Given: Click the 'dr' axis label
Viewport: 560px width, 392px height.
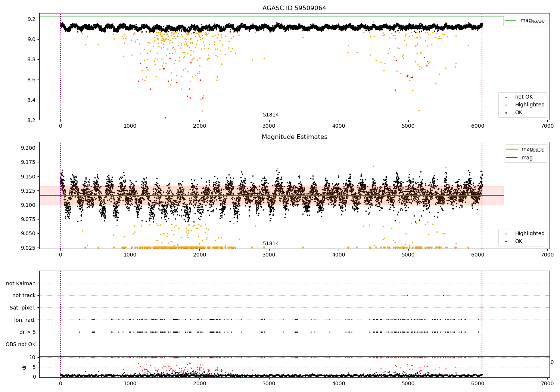Looking at the screenshot, I should point(24,367).
